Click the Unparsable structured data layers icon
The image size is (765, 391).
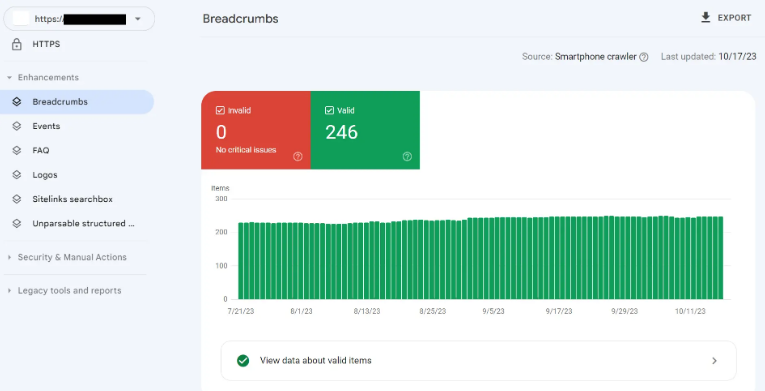[x=17, y=224]
